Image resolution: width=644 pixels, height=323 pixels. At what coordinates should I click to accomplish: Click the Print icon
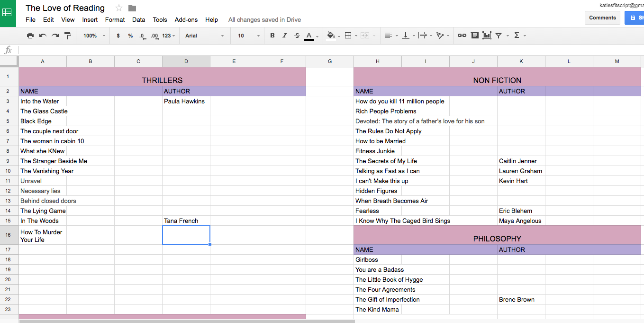click(30, 36)
